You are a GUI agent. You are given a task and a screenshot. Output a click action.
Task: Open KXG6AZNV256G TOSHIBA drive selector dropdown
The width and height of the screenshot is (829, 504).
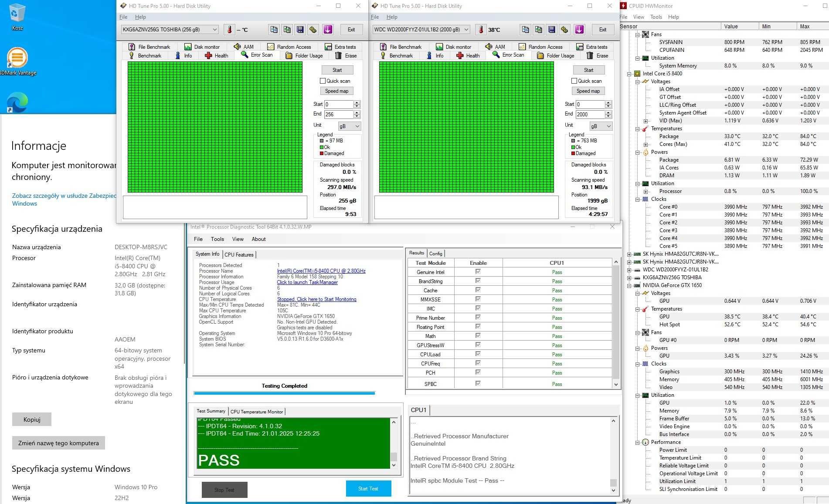click(x=170, y=30)
